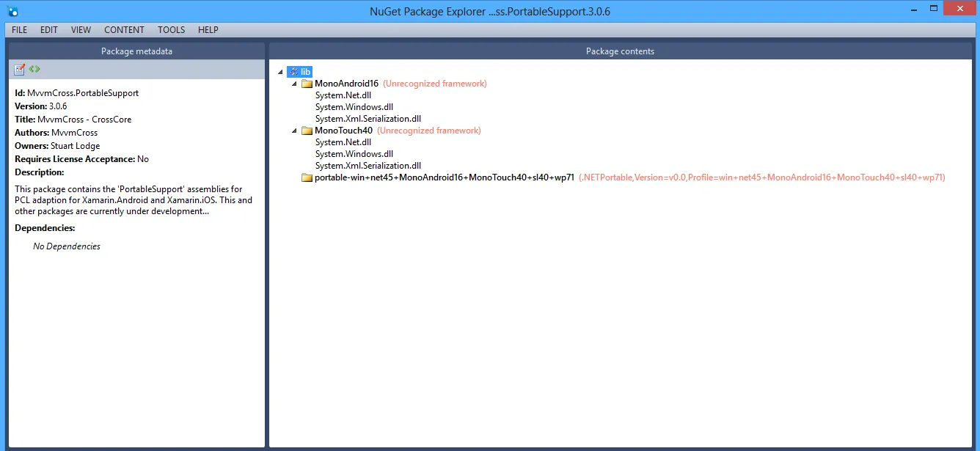The image size is (980, 451).
Task: Click the MonoAndroid16 Unrecognized framework label
Action: click(x=435, y=84)
